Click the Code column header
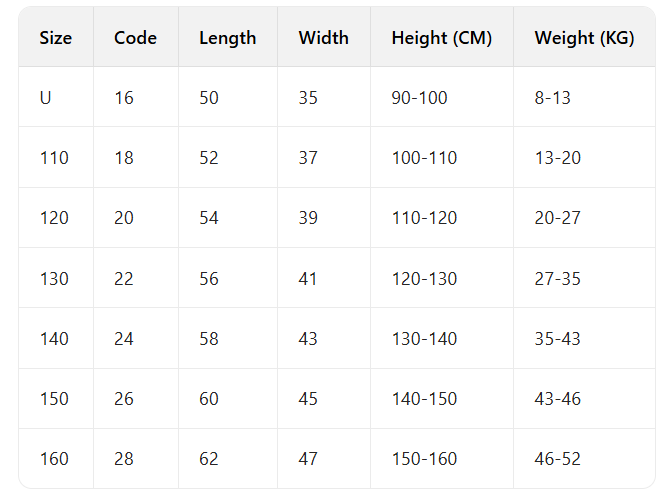Viewport: 665px width, 495px height. (x=135, y=38)
